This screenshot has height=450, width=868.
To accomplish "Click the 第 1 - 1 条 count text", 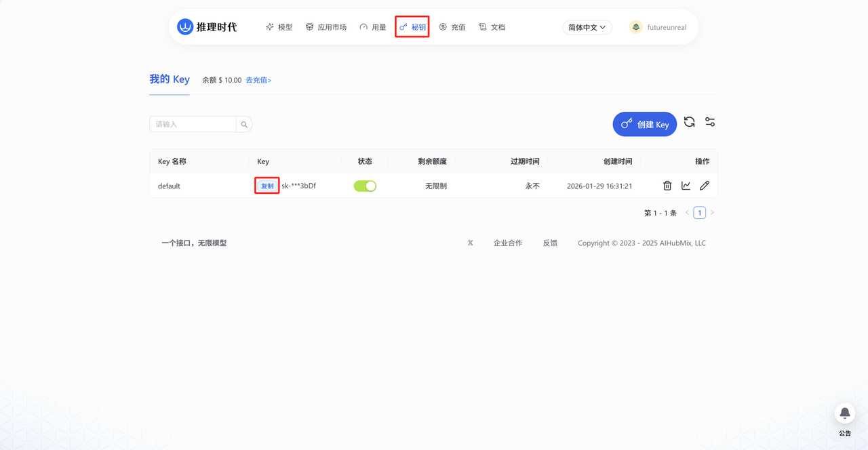I will pos(660,213).
